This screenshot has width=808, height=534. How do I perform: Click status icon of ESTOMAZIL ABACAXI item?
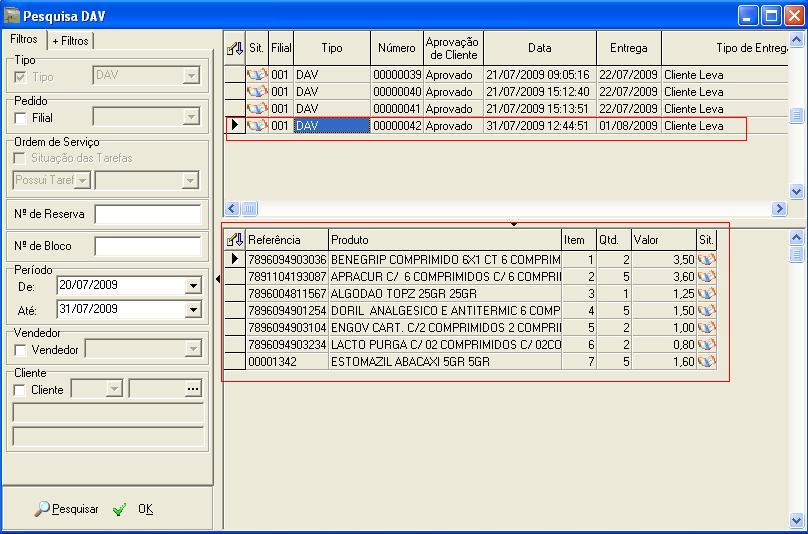(707, 362)
